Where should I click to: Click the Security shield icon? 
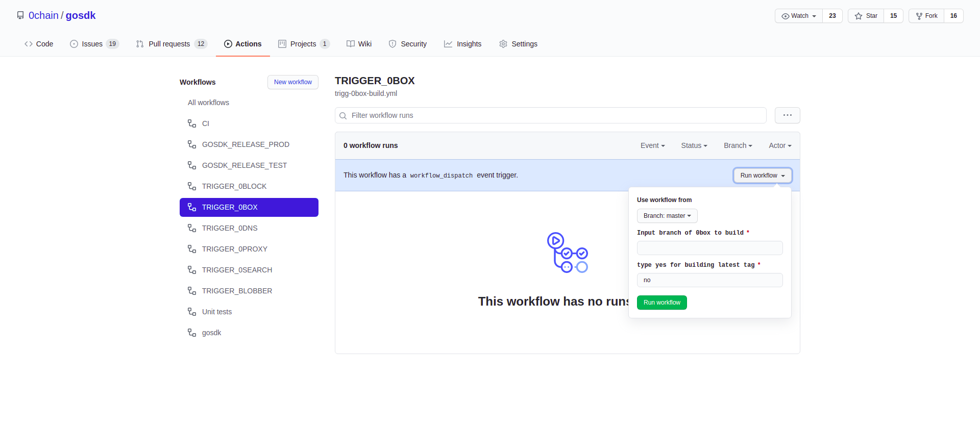click(x=393, y=44)
